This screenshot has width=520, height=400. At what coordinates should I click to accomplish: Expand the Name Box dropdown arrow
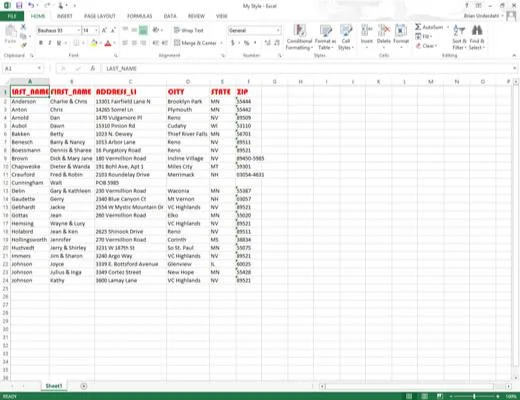(x=39, y=68)
